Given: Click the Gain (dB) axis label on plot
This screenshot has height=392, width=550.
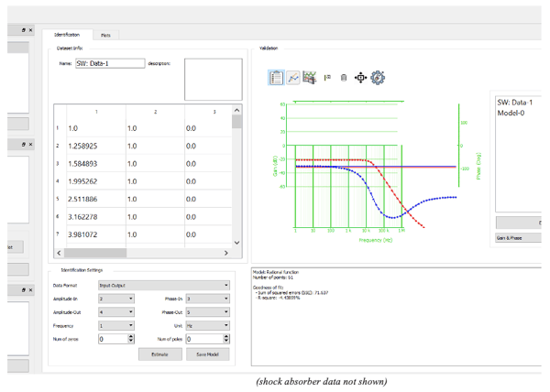Looking at the screenshot, I should pos(275,166).
